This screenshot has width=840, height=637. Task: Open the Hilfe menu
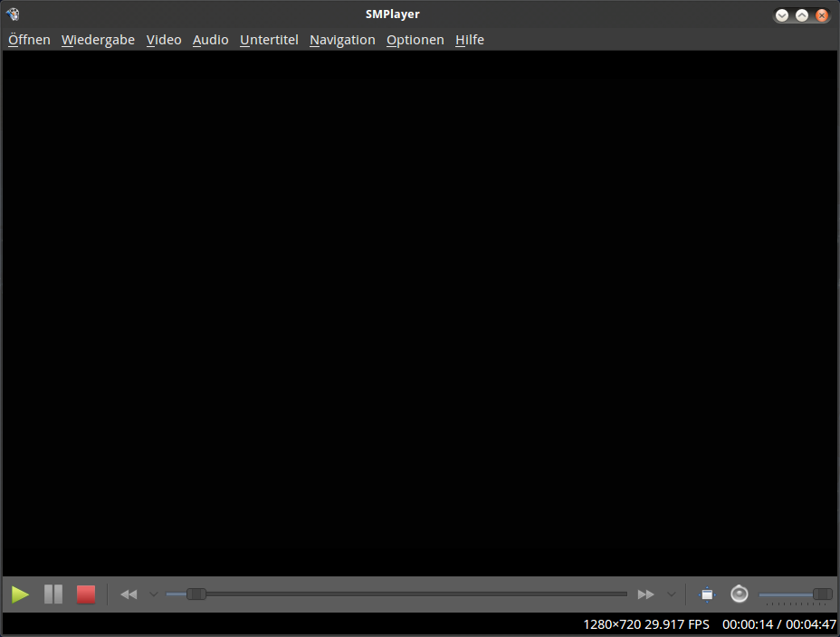point(470,40)
